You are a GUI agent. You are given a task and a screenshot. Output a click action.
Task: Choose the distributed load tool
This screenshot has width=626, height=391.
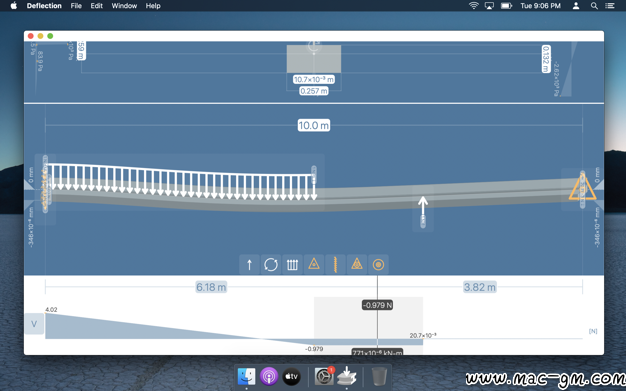(x=292, y=265)
